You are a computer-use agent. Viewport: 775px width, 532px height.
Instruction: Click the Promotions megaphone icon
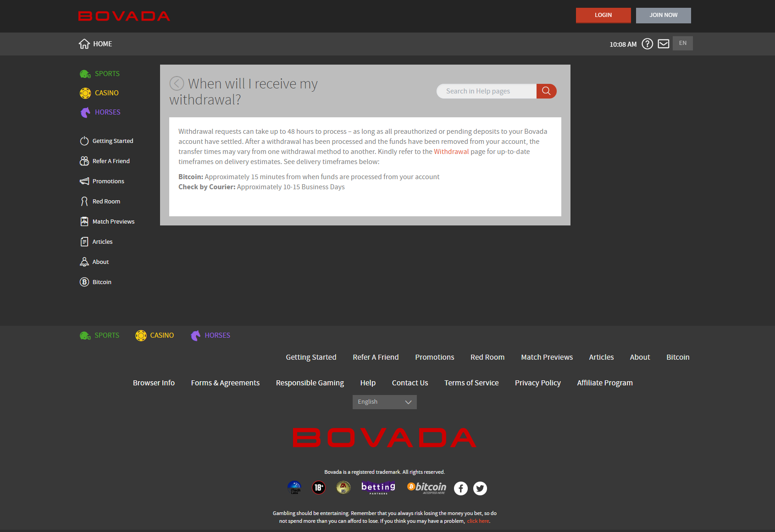84,181
